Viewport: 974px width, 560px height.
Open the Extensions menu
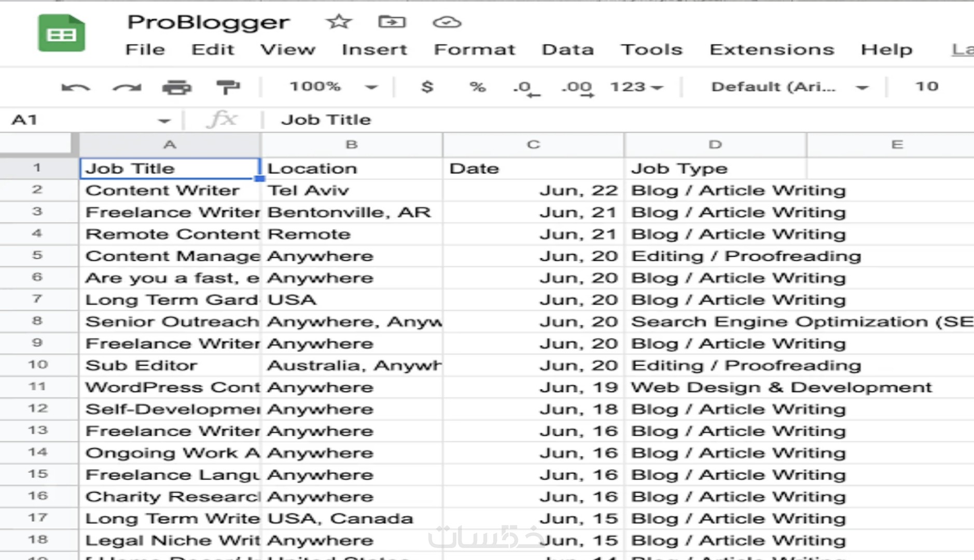(772, 49)
